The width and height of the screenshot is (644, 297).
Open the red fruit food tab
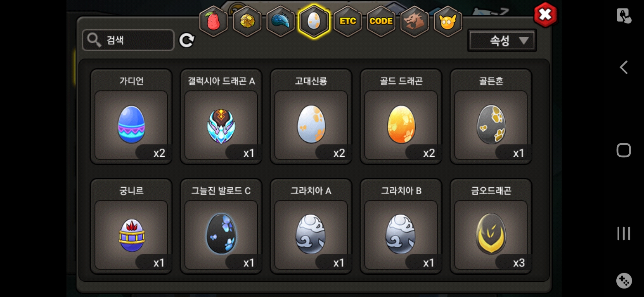[x=213, y=21]
